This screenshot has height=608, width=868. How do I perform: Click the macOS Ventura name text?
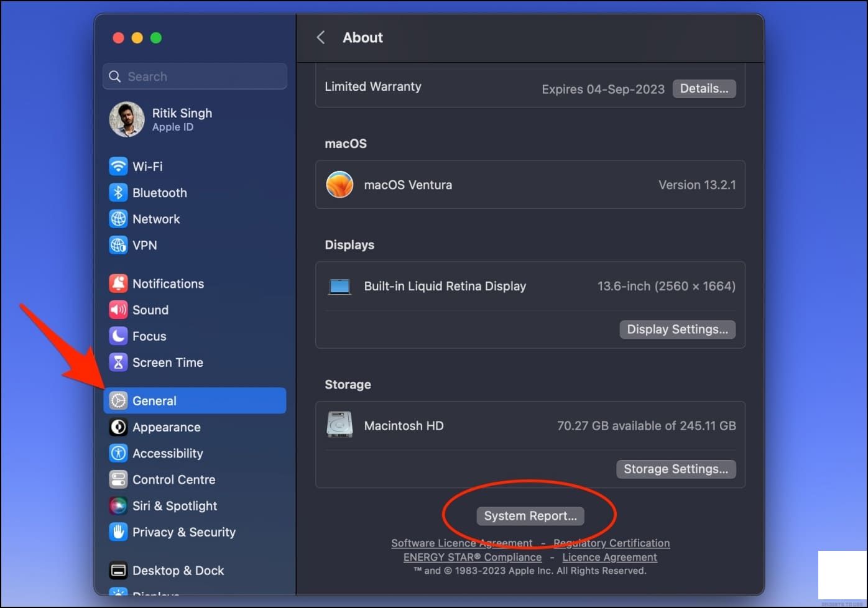click(408, 185)
